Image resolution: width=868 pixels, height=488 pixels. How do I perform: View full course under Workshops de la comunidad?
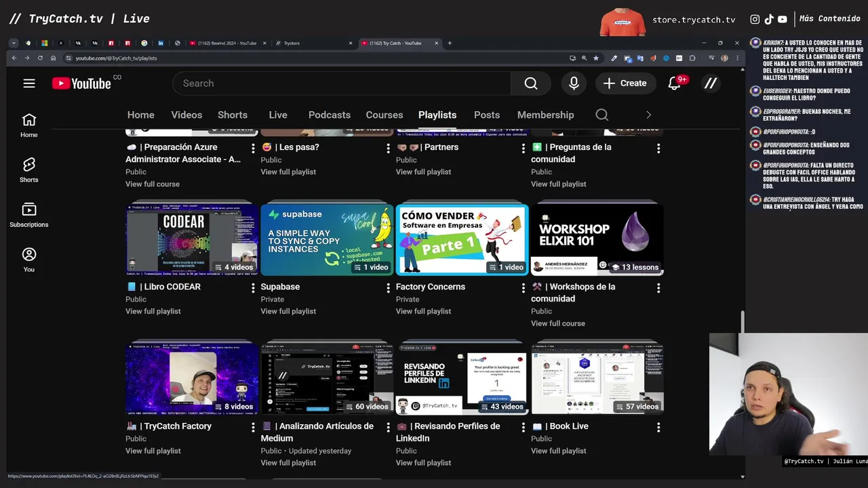(x=558, y=323)
